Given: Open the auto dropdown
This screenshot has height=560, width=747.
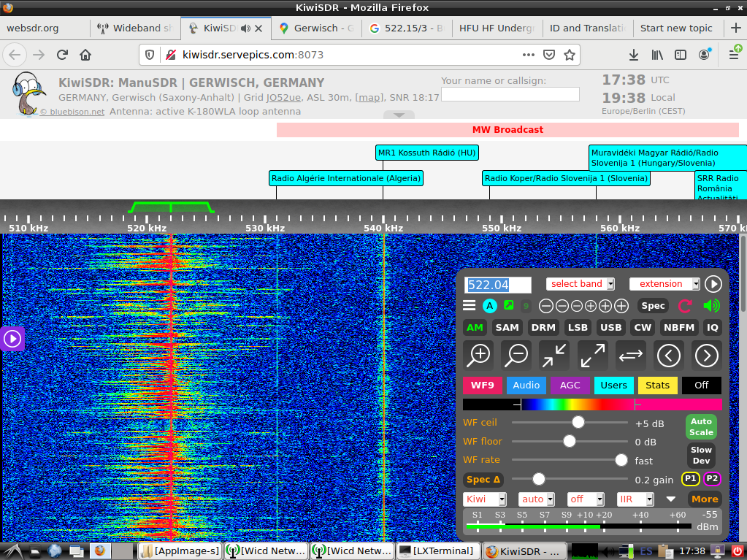Looking at the screenshot, I should point(537,499).
